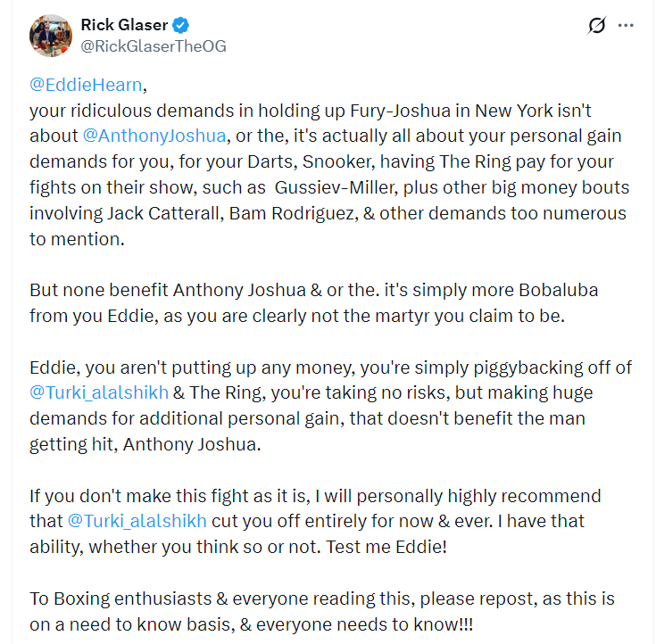Click the blue verified badge
Viewport: 656px width, 644px height.
[180, 25]
